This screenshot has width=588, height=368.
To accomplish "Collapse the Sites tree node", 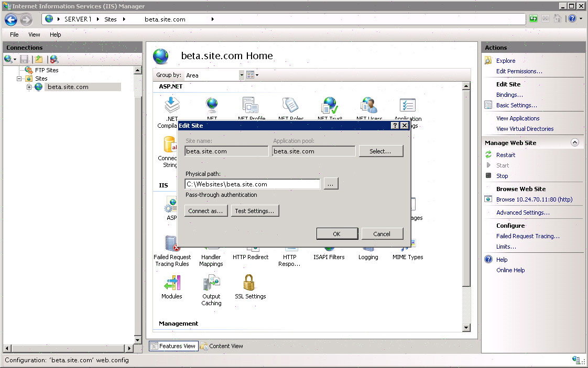I will click(x=19, y=79).
